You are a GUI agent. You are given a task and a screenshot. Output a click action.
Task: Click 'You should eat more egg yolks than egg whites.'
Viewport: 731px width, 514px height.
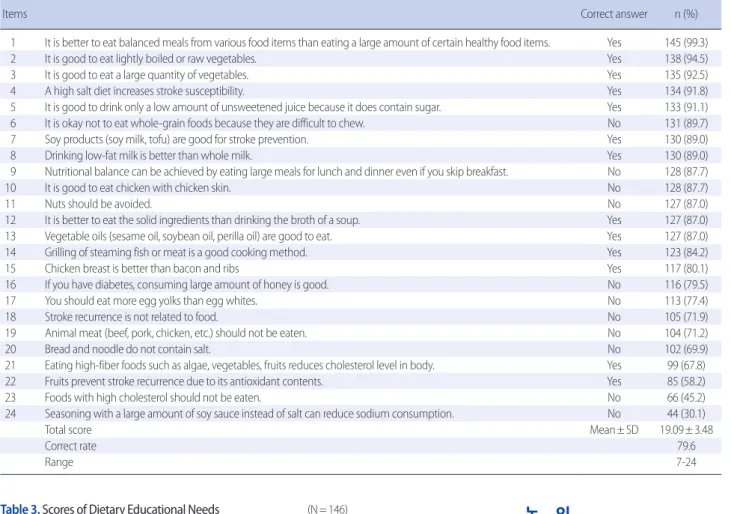(151, 301)
